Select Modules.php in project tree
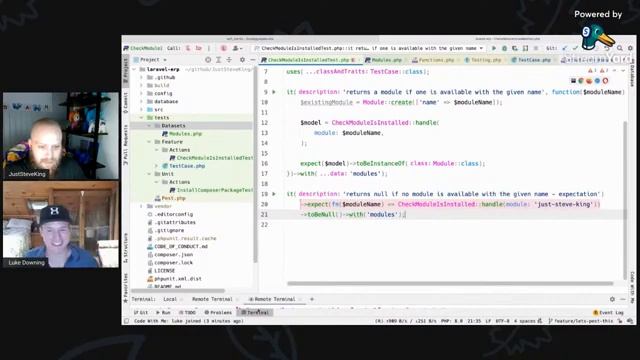Image resolution: width=640 pixels, height=360 pixels. point(185,134)
